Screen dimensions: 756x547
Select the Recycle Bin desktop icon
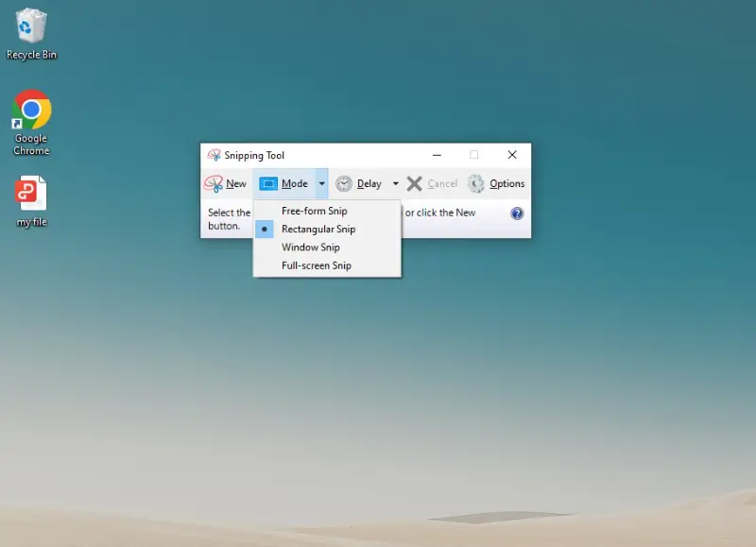(31, 26)
